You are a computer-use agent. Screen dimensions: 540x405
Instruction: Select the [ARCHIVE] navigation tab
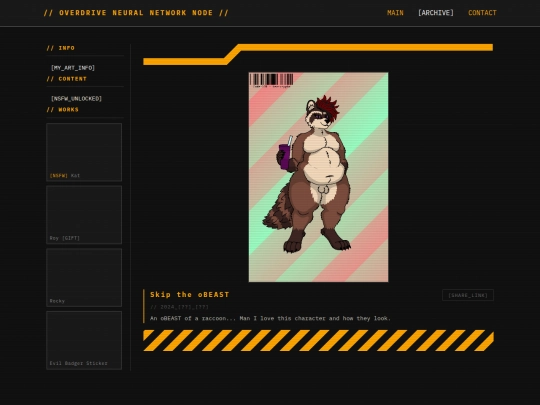click(x=436, y=13)
